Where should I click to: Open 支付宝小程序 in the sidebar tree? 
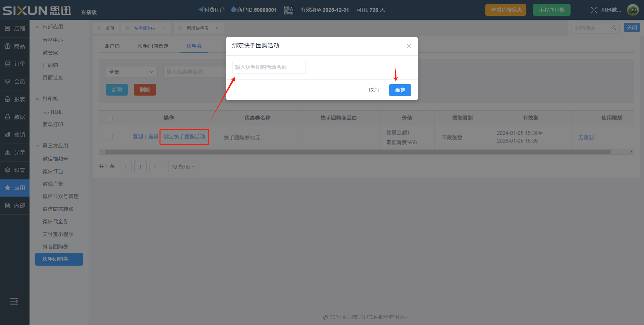point(58,234)
